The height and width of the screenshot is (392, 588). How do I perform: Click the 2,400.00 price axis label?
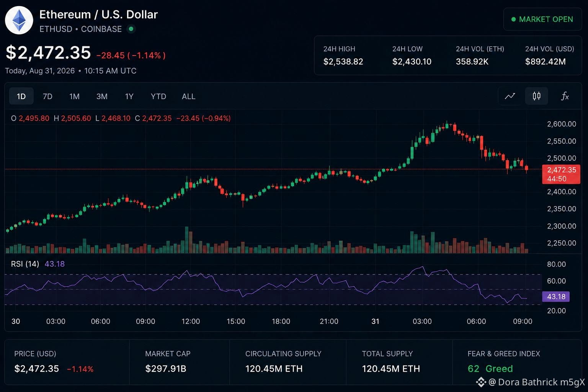(x=562, y=192)
